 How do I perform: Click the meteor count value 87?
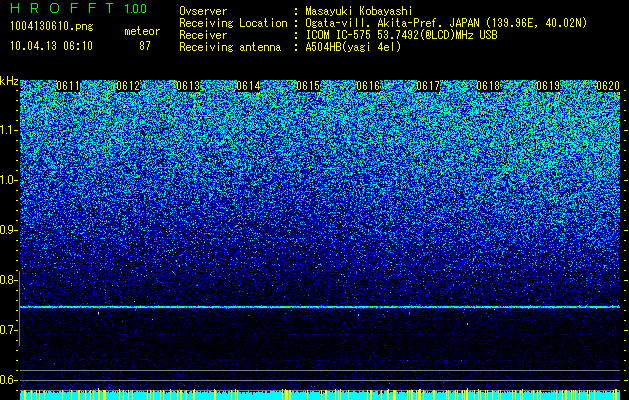145,46
